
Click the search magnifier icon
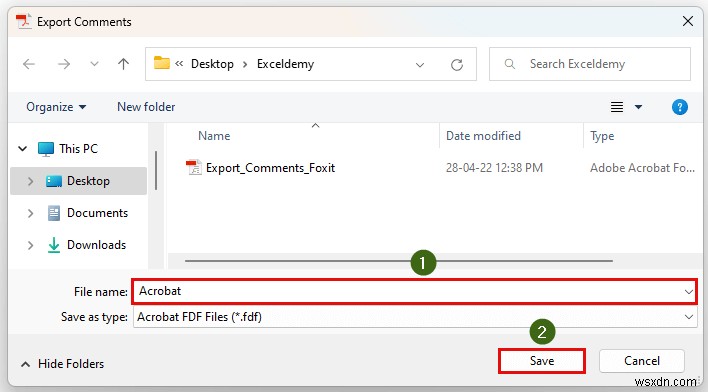pyautogui.click(x=509, y=64)
